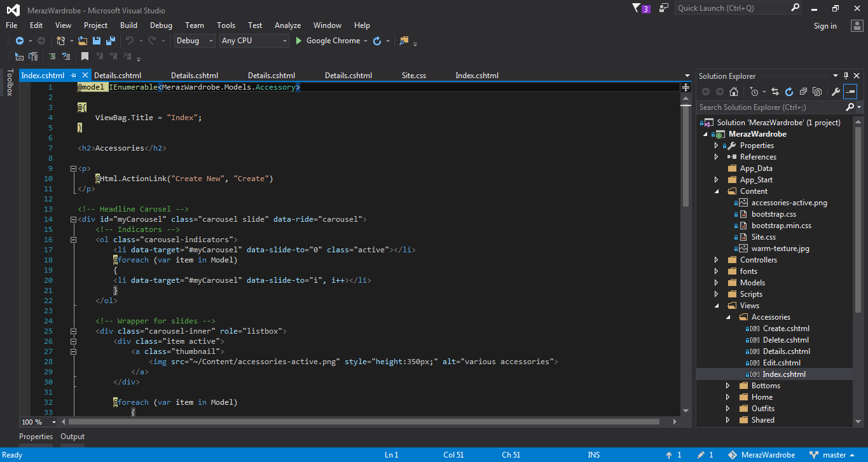Screen dimensions: 868x462
Task: Switch to the Site.css tab
Action: (x=414, y=75)
